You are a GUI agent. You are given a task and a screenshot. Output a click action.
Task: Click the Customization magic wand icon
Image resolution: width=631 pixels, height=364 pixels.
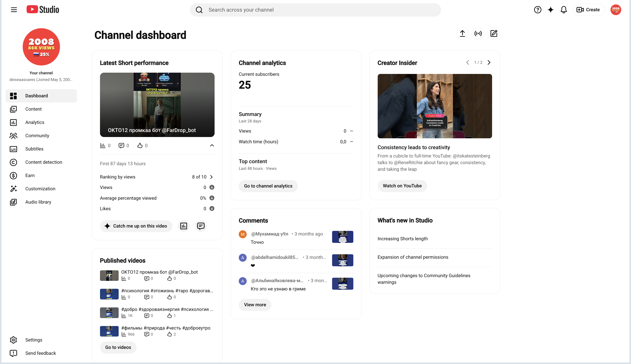(13, 189)
